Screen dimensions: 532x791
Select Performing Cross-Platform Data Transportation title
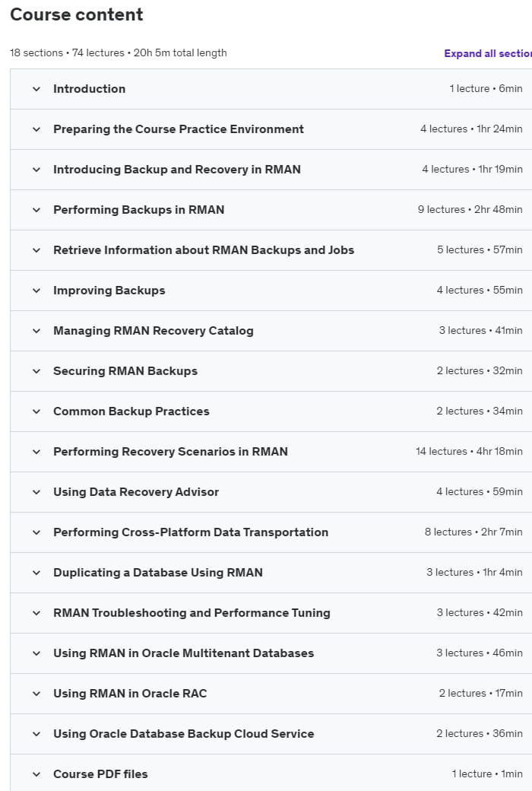point(191,532)
